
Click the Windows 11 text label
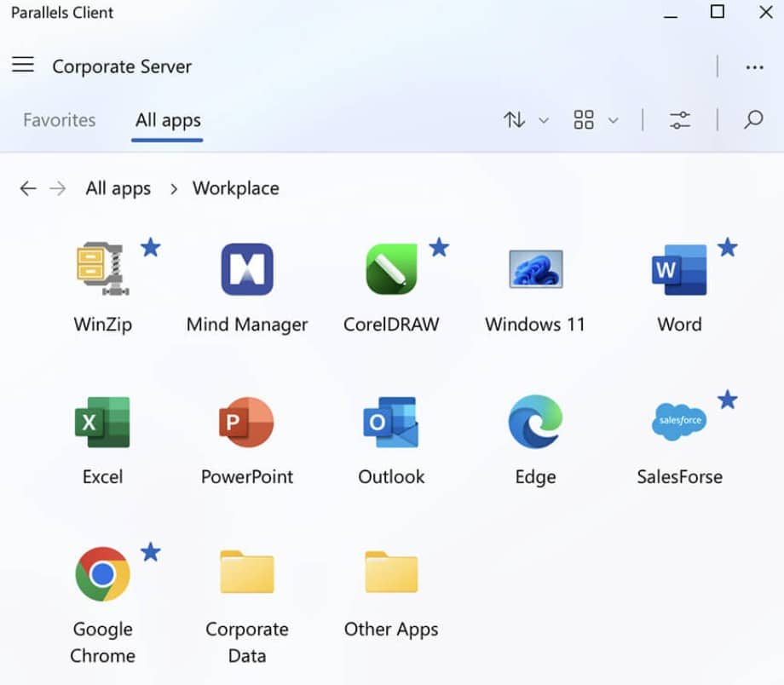(535, 324)
